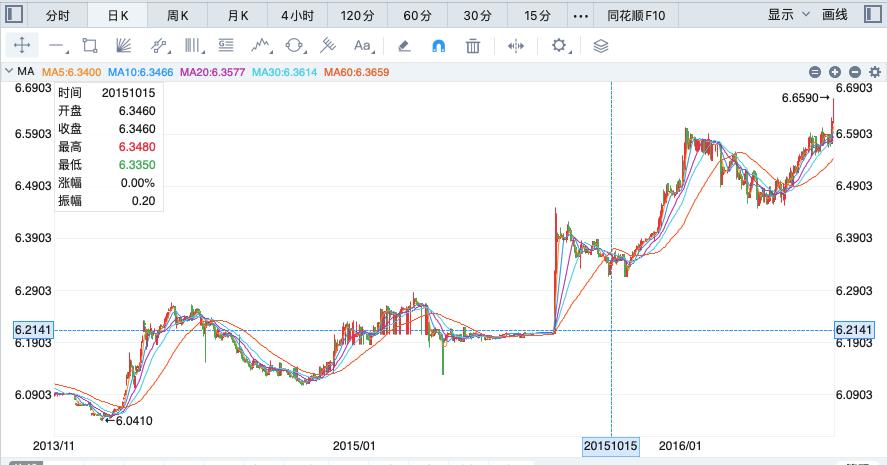
Task: Select the golden ratio levels tool
Action: [226, 45]
